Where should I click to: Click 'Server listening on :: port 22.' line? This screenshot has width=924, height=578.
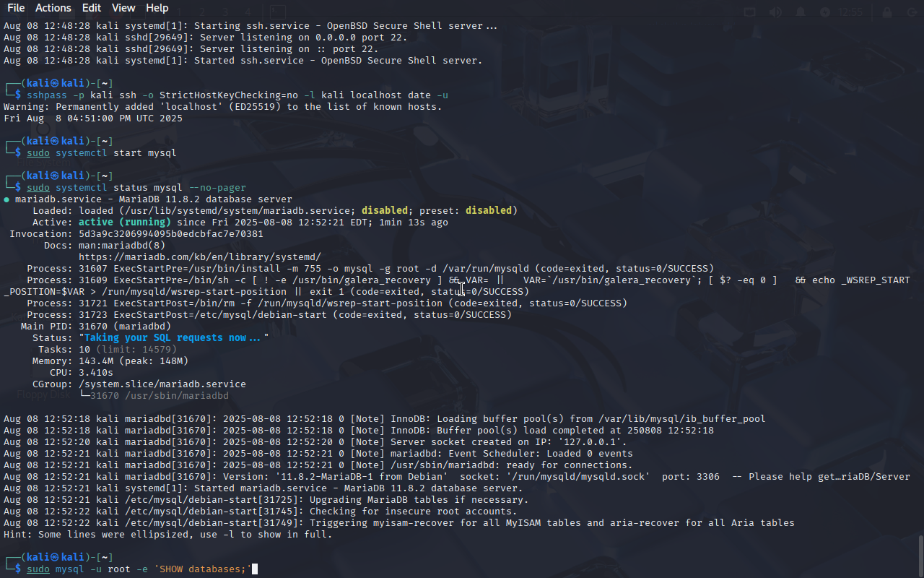(191, 48)
